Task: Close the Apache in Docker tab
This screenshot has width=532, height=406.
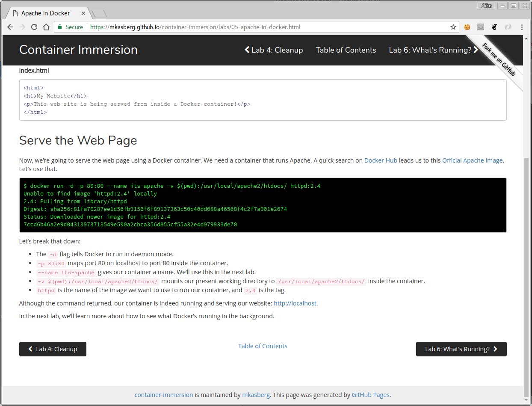Action: (84, 13)
